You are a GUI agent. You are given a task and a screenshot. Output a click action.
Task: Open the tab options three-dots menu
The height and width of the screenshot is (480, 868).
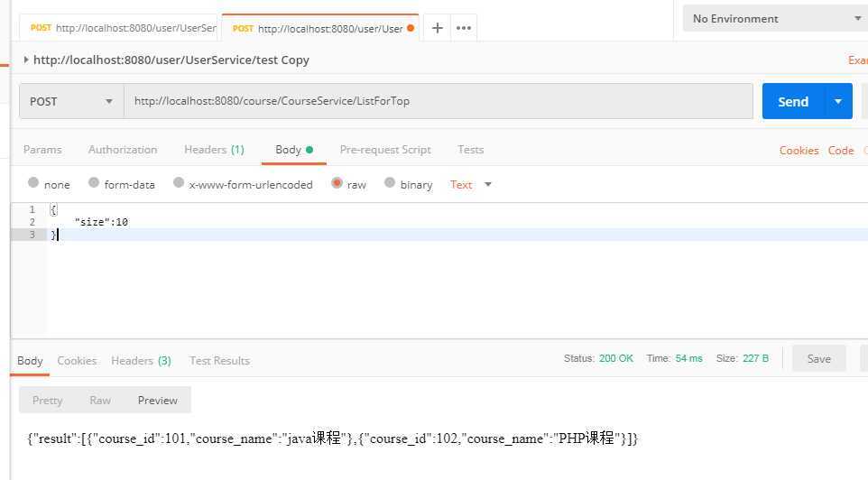pos(464,28)
